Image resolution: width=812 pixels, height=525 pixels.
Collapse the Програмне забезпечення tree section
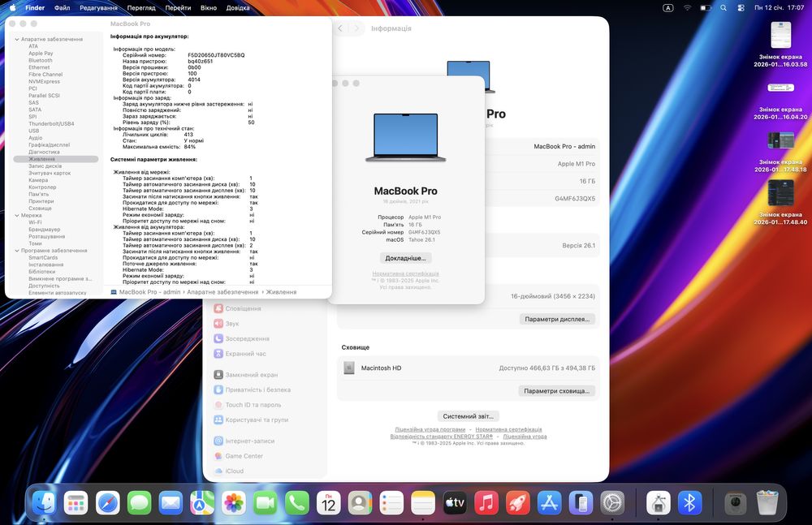coord(16,251)
